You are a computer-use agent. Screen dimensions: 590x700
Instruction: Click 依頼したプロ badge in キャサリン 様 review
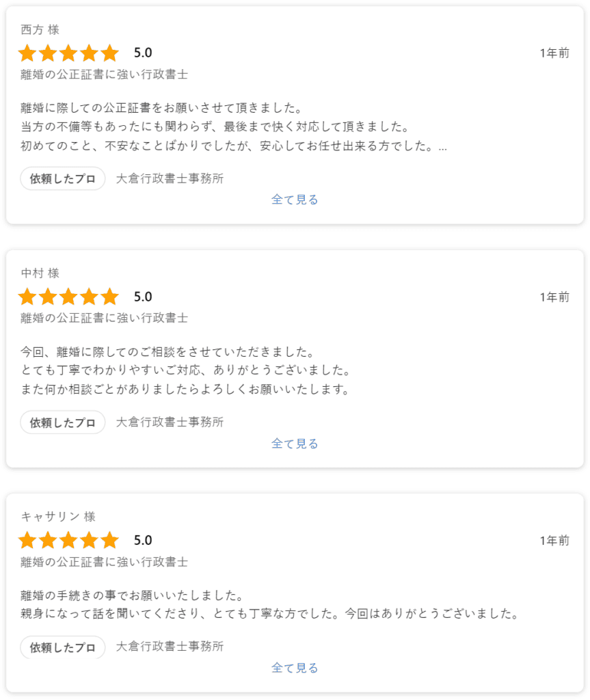point(62,647)
